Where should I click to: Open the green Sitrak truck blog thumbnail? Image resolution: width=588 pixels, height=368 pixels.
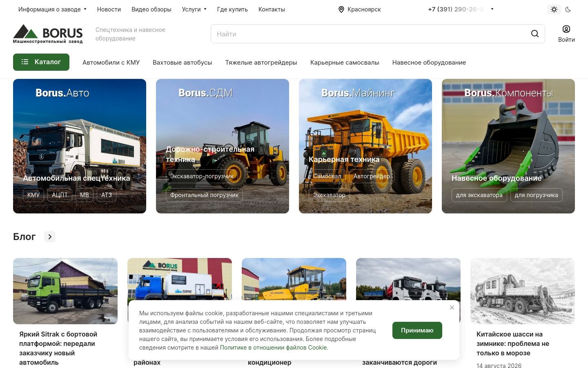click(x=65, y=291)
